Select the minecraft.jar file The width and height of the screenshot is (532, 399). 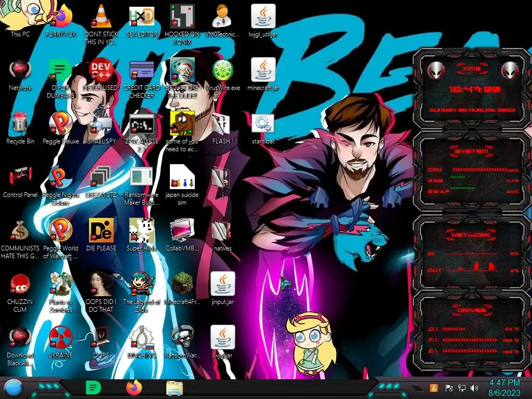coord(263,70)
